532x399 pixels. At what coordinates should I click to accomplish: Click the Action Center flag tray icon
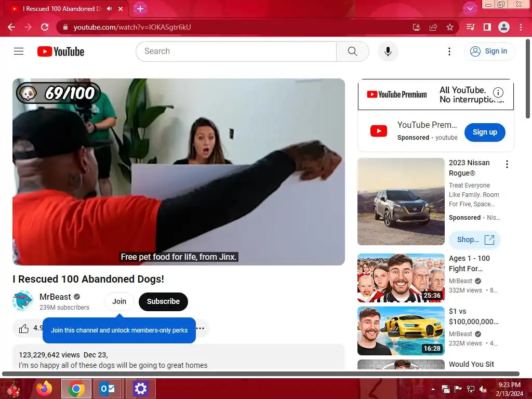pyautogui.click(x=458, y=389)
